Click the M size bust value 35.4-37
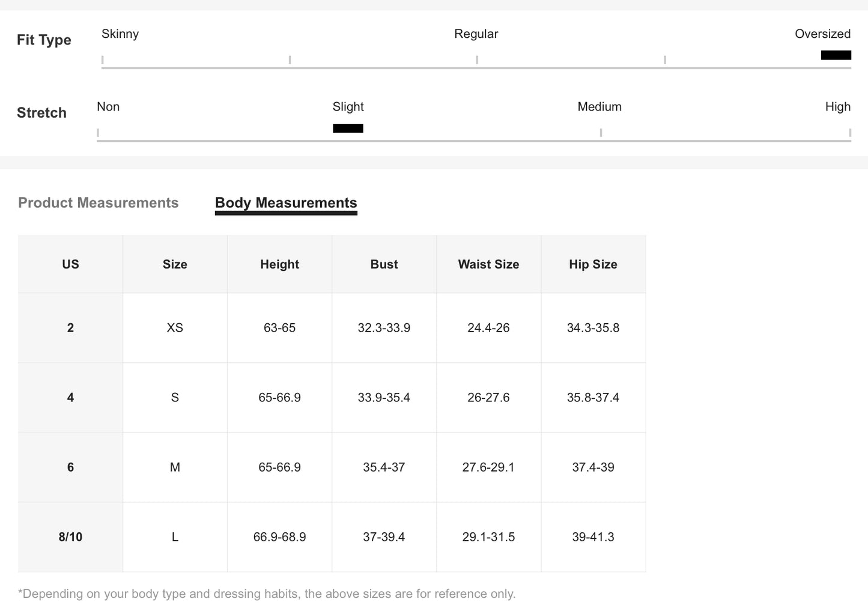Viewport: 868px width, 614px height. click(x=384, y=467)
